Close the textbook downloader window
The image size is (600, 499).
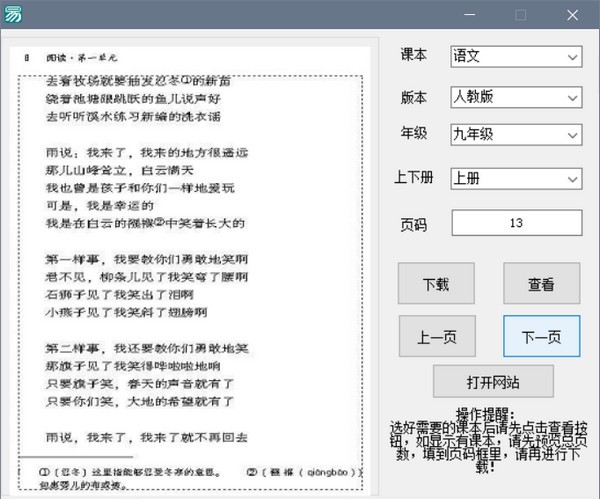571,14
